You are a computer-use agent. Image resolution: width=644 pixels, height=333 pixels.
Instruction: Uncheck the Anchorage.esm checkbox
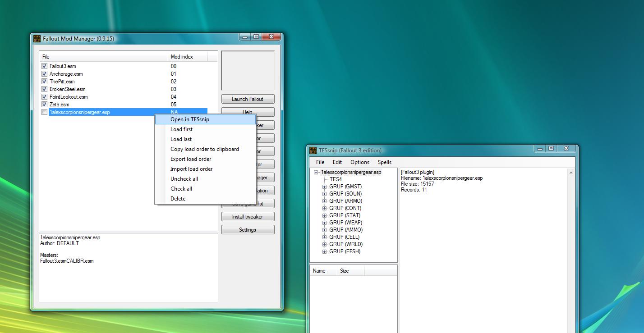44,74
